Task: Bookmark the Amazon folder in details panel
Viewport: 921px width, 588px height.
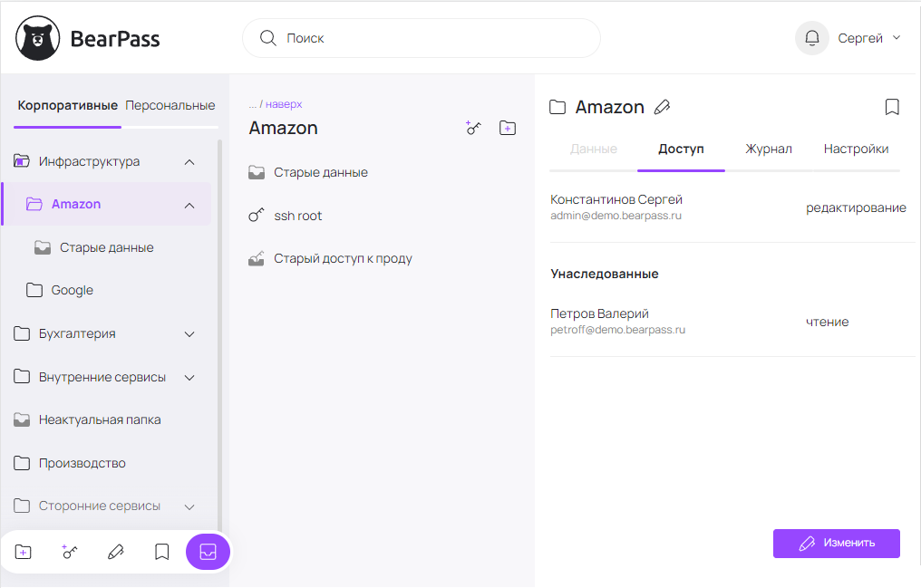Action: click(892, 107)
